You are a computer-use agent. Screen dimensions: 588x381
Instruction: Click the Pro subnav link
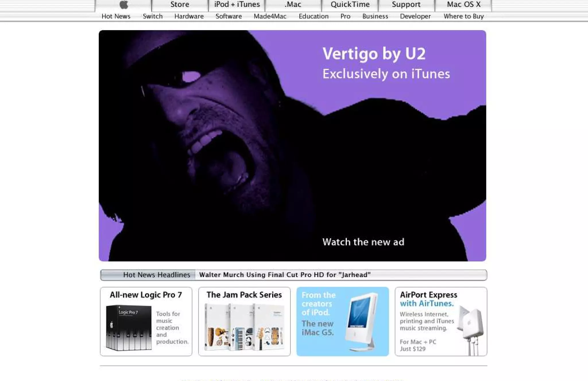pyautogui.click(x=345, y=16)
